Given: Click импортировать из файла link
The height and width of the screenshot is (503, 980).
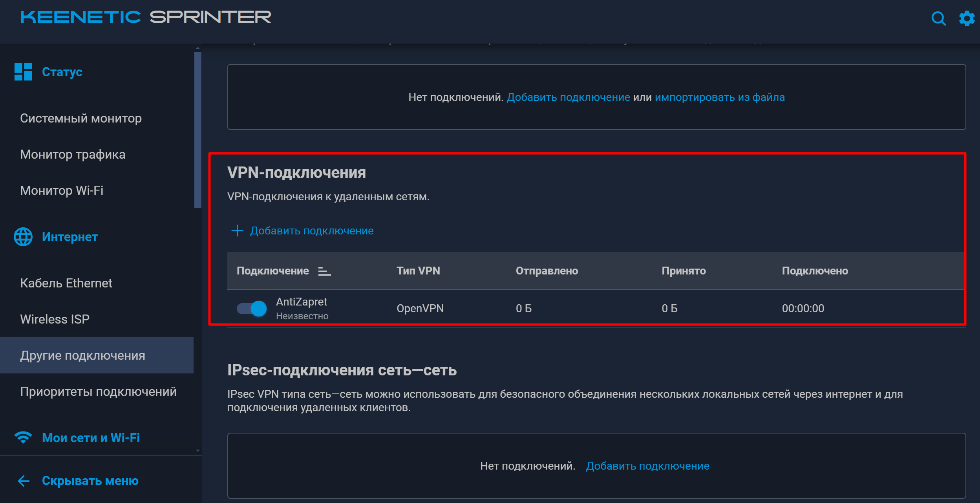Looking at the screenshot, I should 720,97.
